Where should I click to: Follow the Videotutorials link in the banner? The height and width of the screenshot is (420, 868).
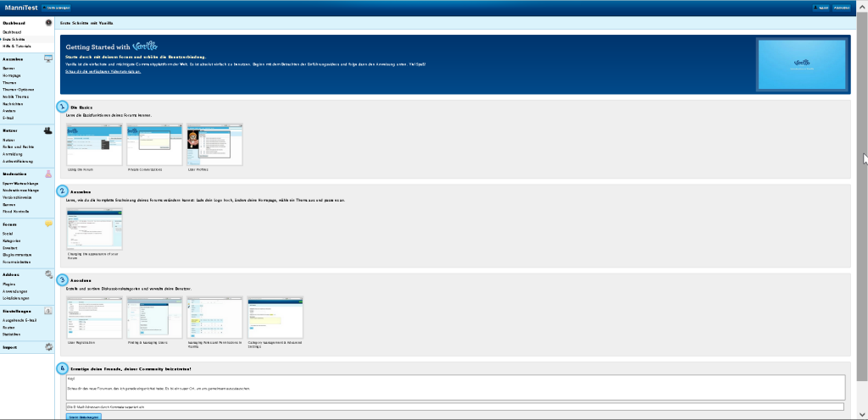click(x=103, y=72)
